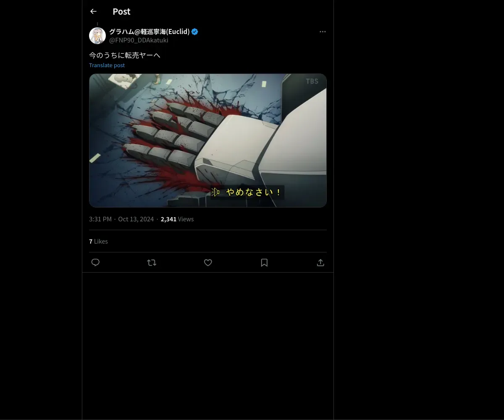Open the three-dot more options menu
This screenshot has width=504, height=420.
point(323,32)
